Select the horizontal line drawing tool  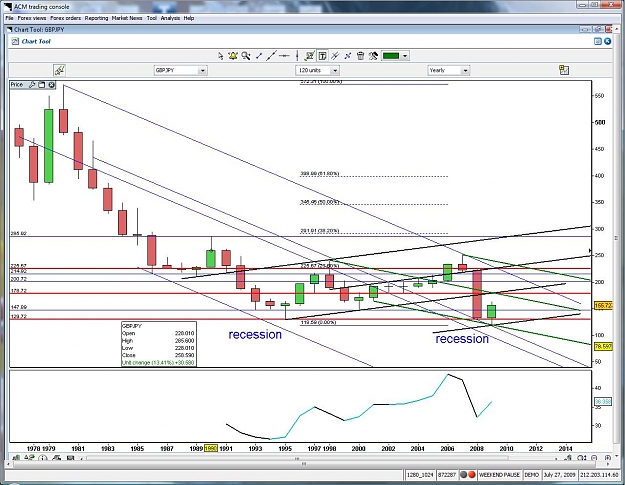coord(284,56)
